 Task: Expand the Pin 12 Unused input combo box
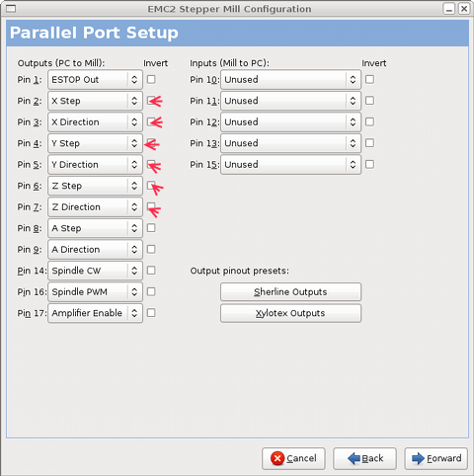290,121
